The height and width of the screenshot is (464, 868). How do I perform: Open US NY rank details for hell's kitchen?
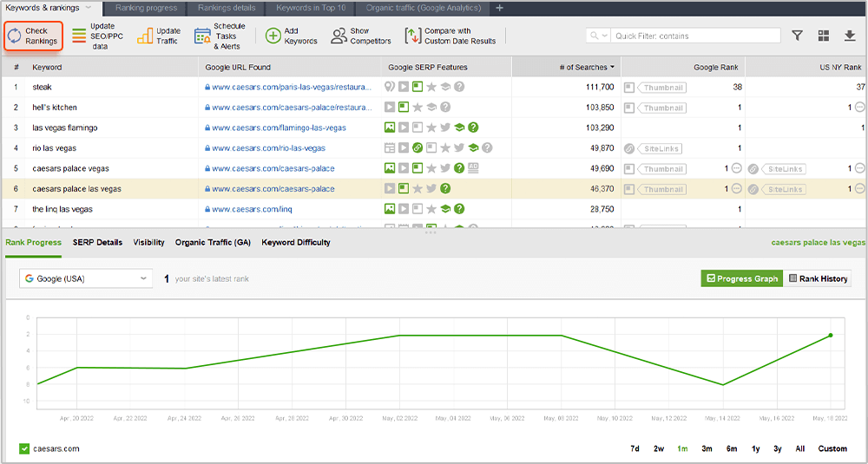point(859,108)
